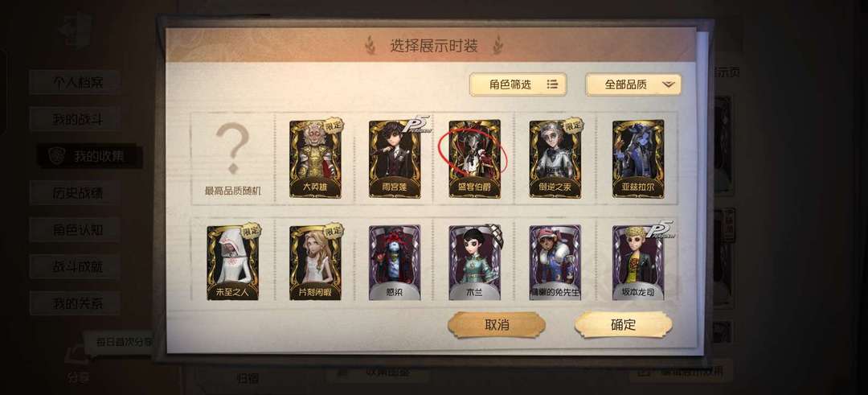The width and height of the screenshot is (868, 395).
Task: Open the 我的收集 sidebar tab
Action: [x=90, y=156]
